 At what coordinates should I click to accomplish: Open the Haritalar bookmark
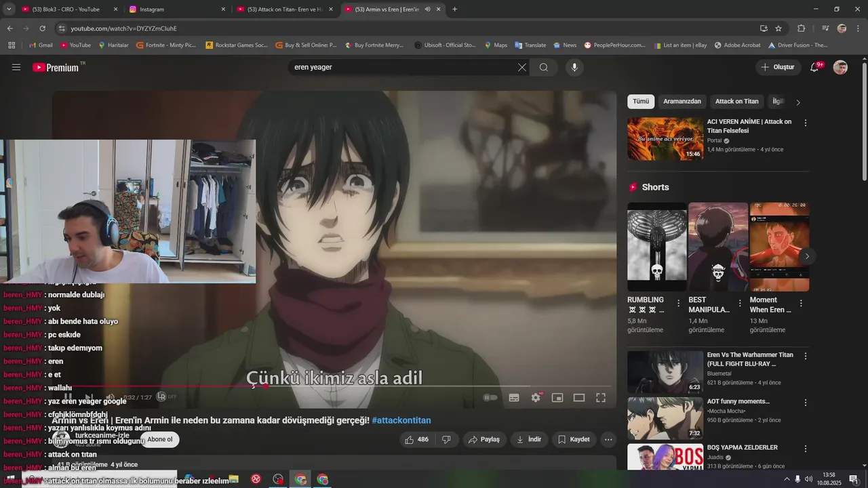[113, 45]
